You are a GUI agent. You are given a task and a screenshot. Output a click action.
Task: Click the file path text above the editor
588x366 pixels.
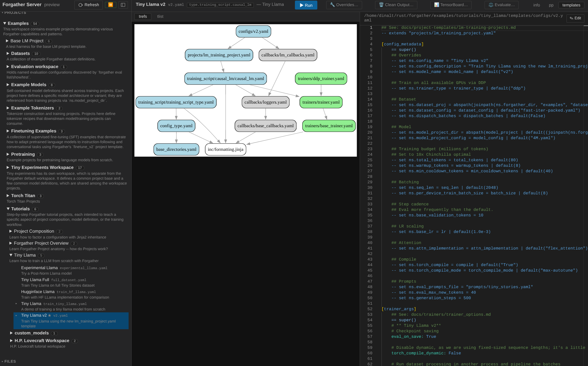coord(463,18)
